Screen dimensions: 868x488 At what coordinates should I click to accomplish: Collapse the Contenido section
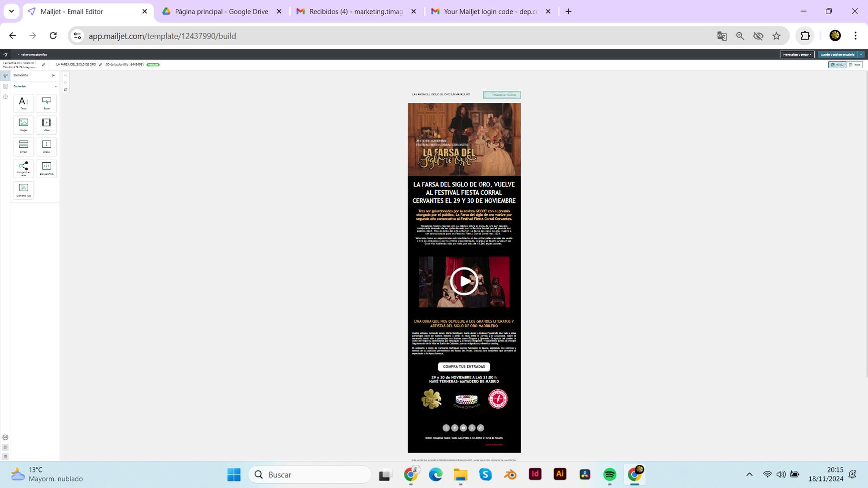(x=56, y=86)
